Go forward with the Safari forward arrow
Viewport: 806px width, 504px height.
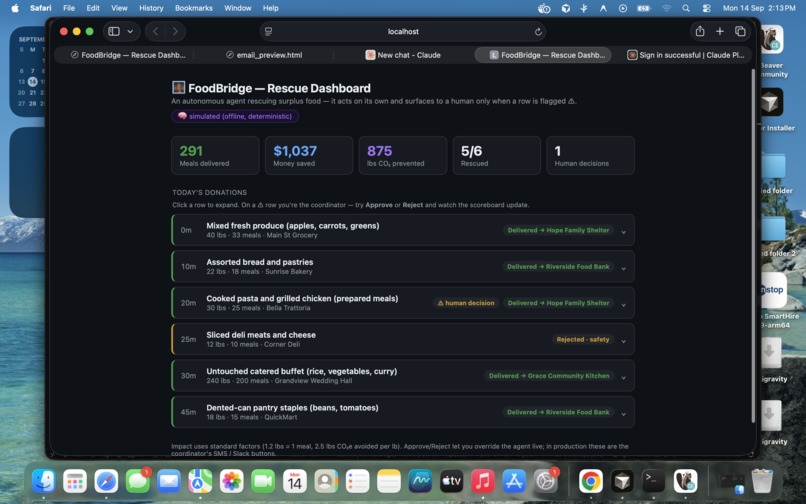click(175, 31)
